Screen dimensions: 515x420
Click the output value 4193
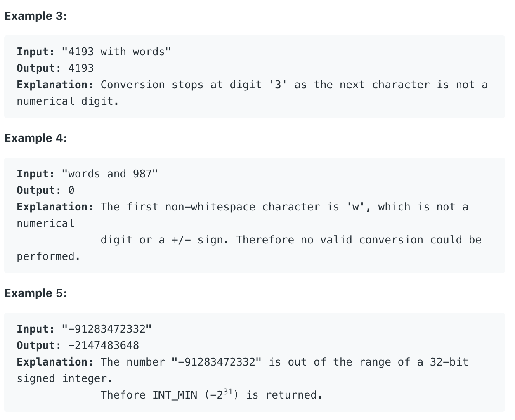pos(81,68)
